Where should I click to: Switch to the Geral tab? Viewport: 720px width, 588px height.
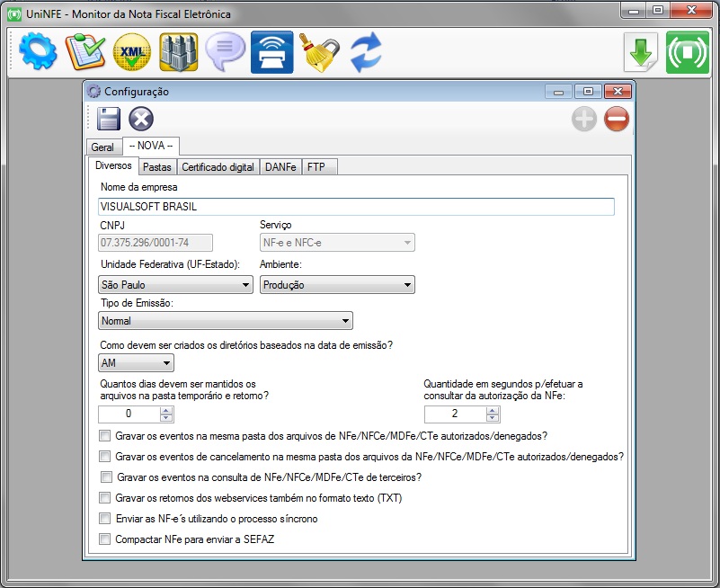(102, 147)
